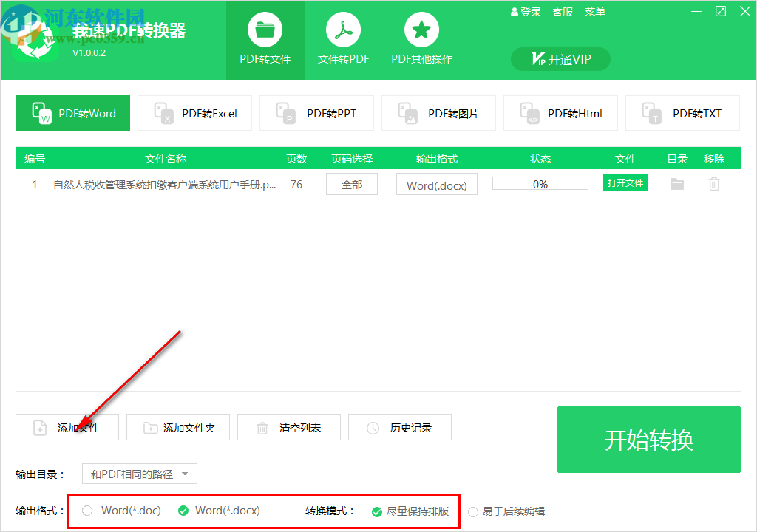Expand the 输出目录 path dropdown
Viewport: 757px width, 532px height.
(139, 474)
